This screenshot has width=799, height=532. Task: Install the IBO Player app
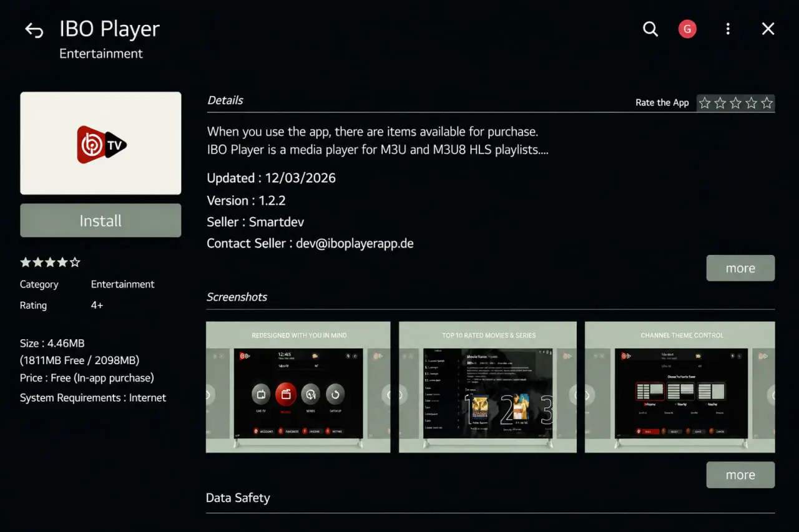(100, 220)
